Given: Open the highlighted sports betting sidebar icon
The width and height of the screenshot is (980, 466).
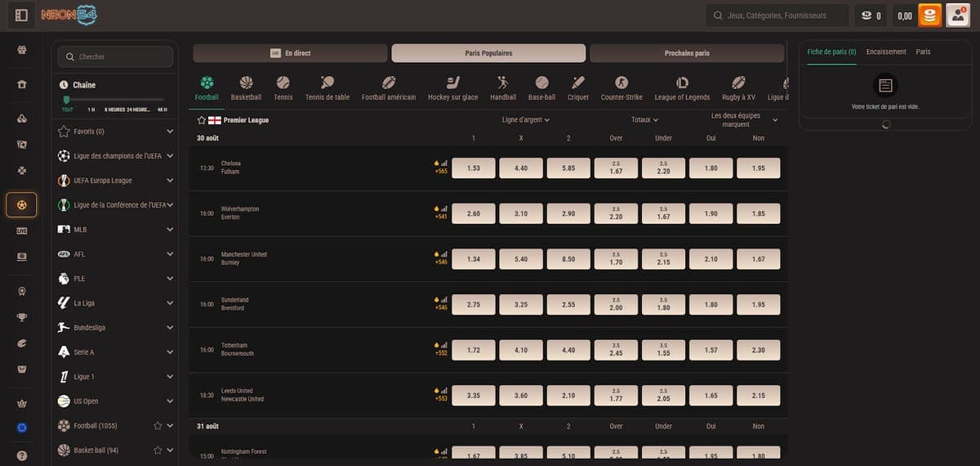Looking at the screenshot, I should (x=21, y=204).
